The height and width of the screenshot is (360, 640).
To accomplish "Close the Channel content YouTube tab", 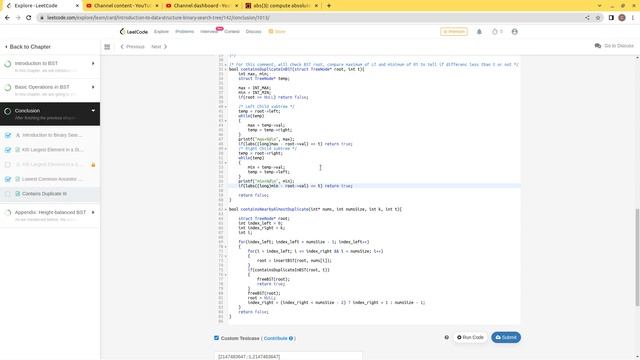I will click(157, 6).
